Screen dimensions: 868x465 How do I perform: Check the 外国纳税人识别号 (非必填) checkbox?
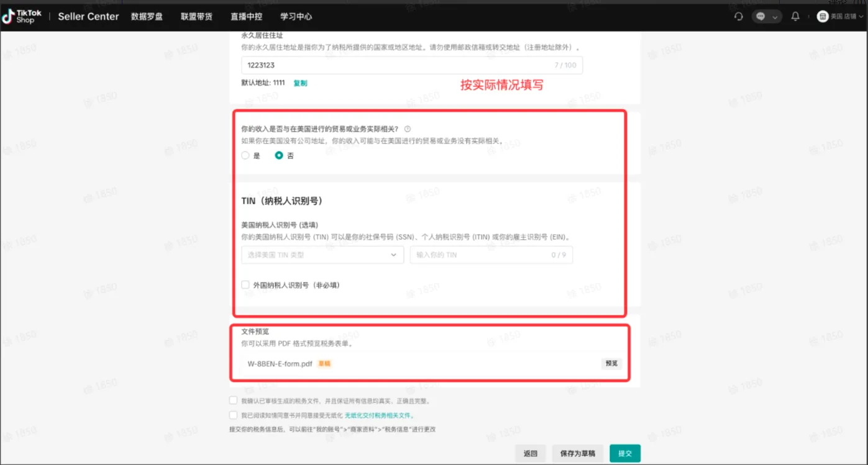coord(245,285)
